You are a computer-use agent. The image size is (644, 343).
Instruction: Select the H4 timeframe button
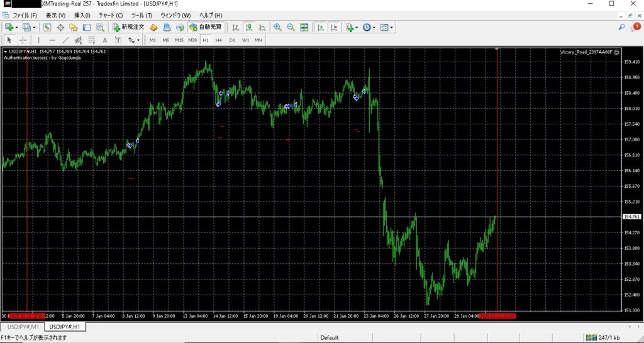click(219, 40)
